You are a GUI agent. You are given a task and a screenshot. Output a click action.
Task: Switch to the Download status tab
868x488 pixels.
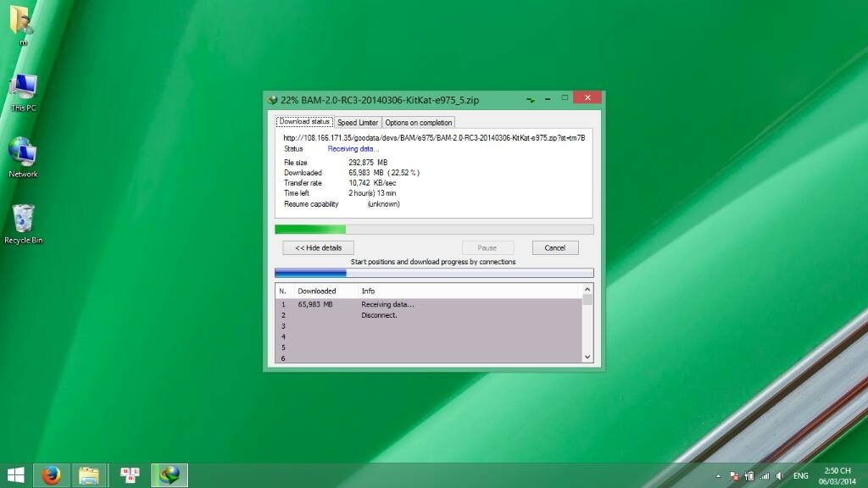304,122
